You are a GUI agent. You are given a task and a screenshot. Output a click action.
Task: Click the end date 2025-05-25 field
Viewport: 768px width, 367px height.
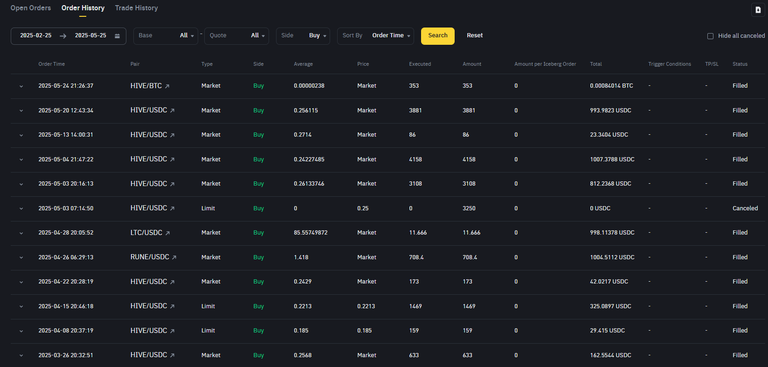[x=90, y=36]
